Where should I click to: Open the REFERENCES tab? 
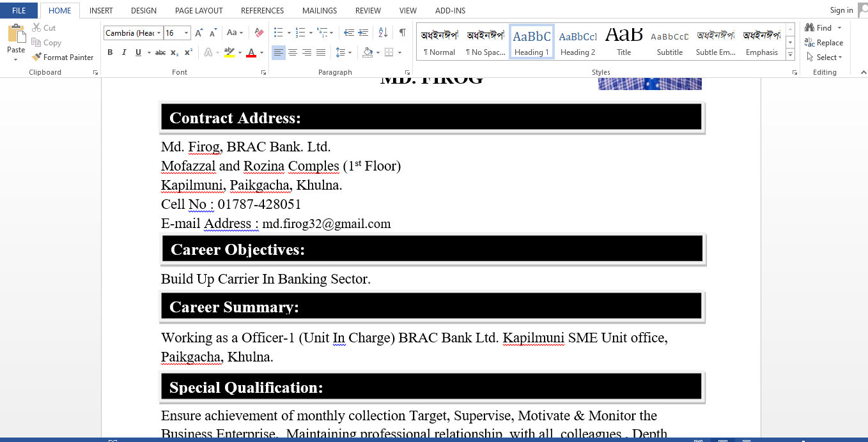point(262,10)
